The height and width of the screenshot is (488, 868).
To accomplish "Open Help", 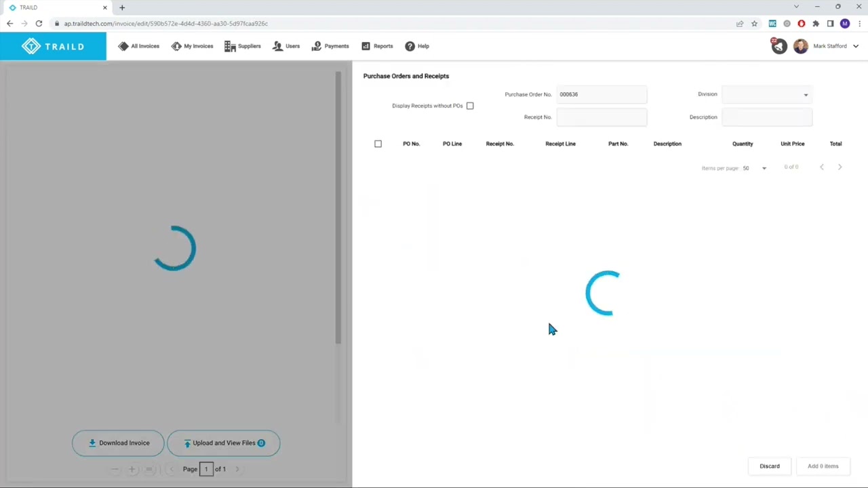I will (417, 46).
